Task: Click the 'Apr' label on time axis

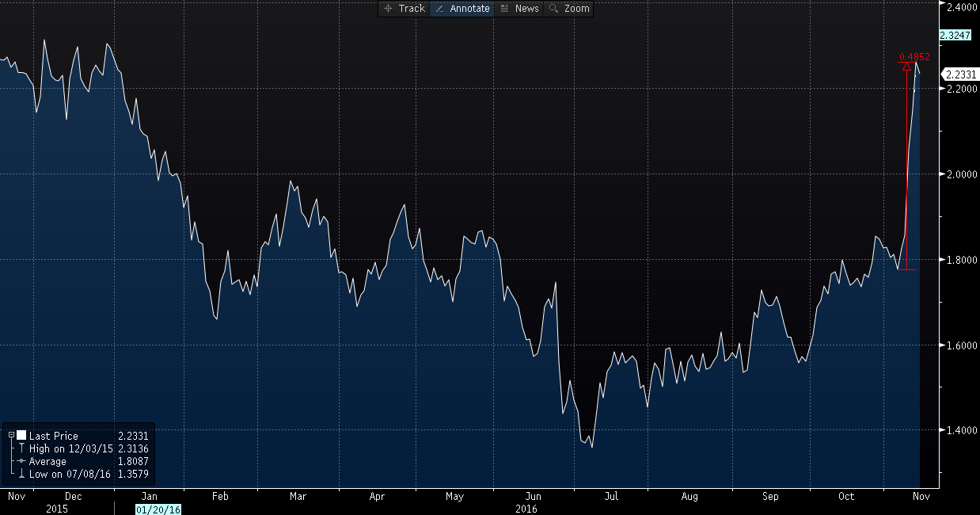Action: tap(377, 497)
